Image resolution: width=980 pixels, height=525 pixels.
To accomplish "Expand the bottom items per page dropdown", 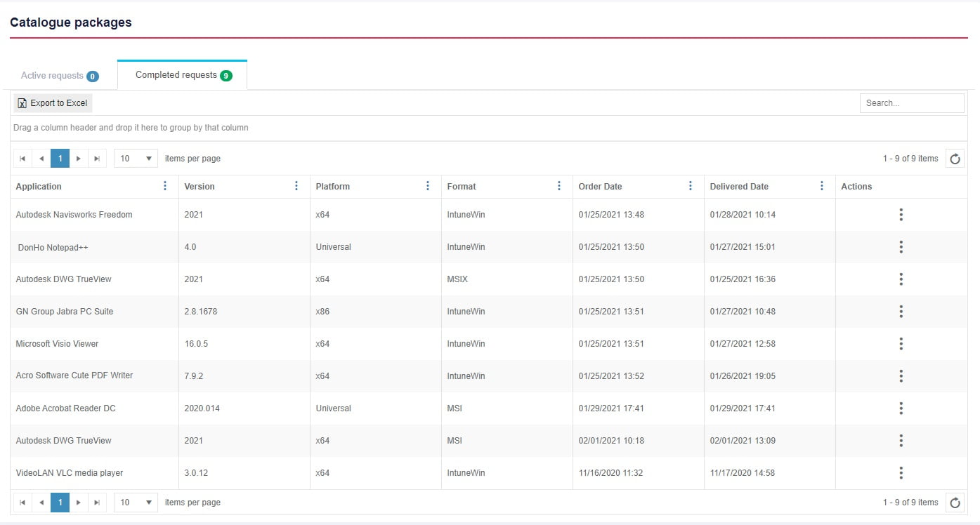I will click(x=136, y=503).
